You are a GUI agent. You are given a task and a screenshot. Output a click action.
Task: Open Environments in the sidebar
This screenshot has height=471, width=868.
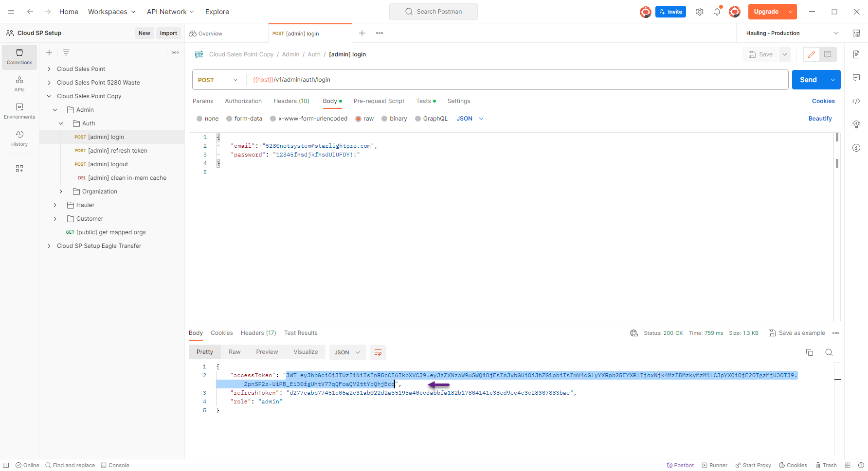click(x=19, y=111)
